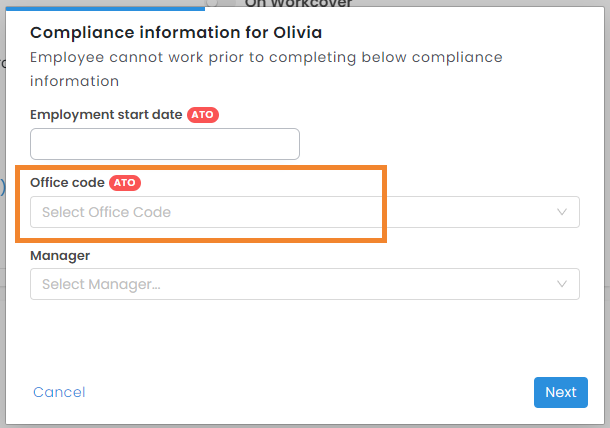
Task: Click the "Select Office Code" placeholder text
Action: (x=106, y=212)
